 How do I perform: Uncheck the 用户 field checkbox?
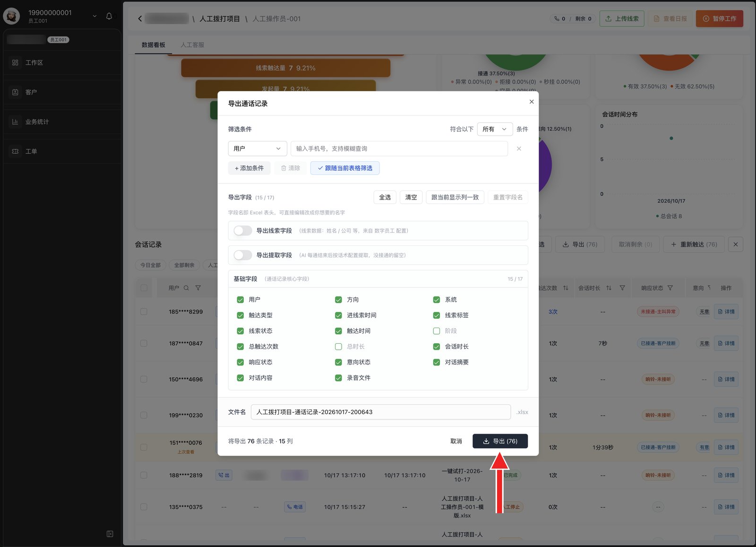point(241,300)
